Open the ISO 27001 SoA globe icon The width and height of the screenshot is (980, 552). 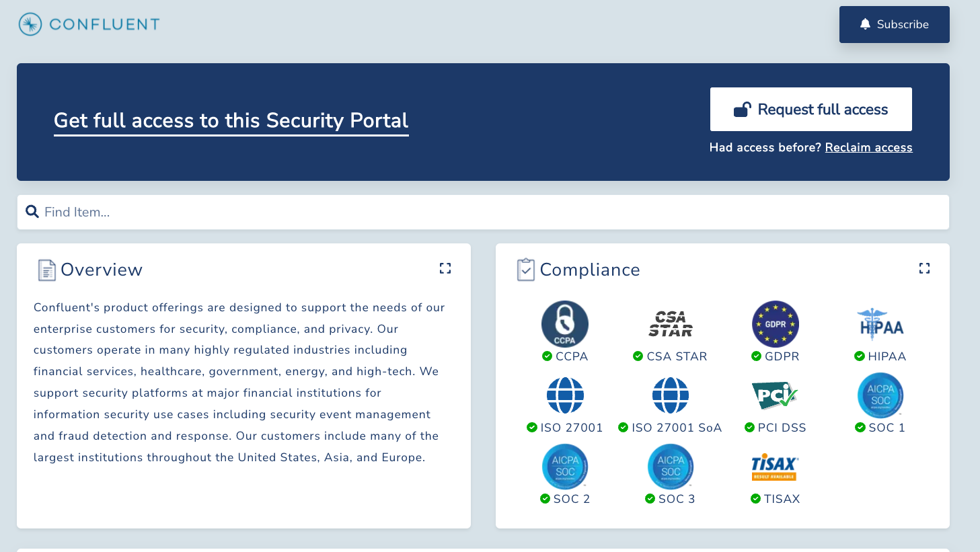pyautogui.click(x=671, y=395)
